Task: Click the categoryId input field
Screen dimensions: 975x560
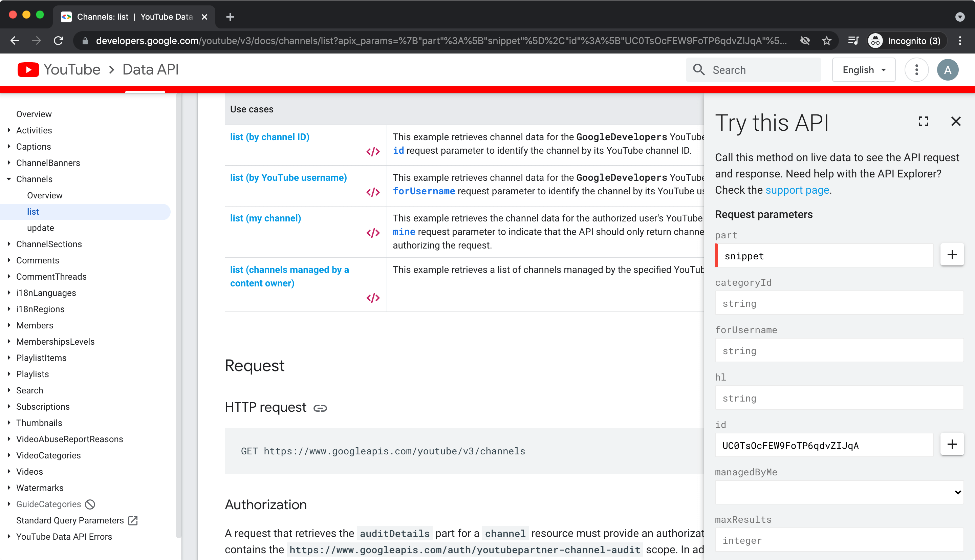Action: (839, 303)
